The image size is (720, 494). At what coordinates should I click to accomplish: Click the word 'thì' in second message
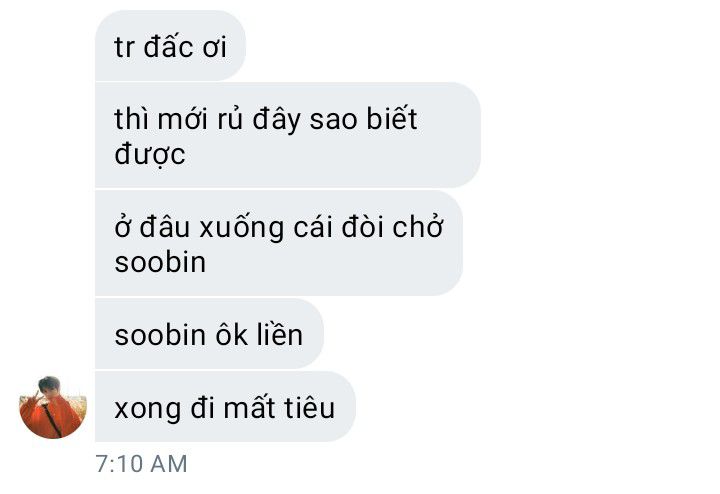(x=131, y=118)
